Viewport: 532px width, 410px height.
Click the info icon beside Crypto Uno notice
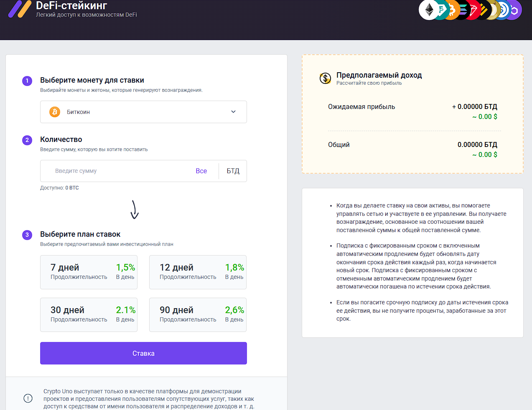pos(28,398)
